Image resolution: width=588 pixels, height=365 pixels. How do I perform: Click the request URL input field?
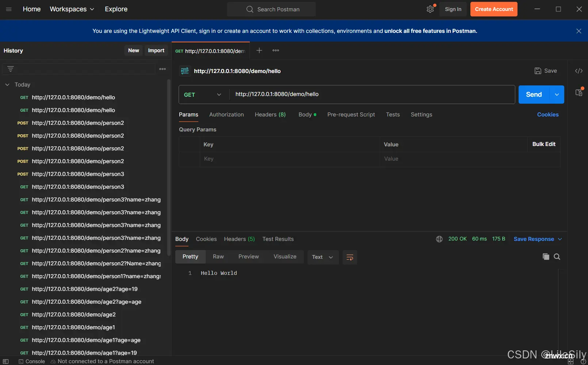click(x=372, y=95)
